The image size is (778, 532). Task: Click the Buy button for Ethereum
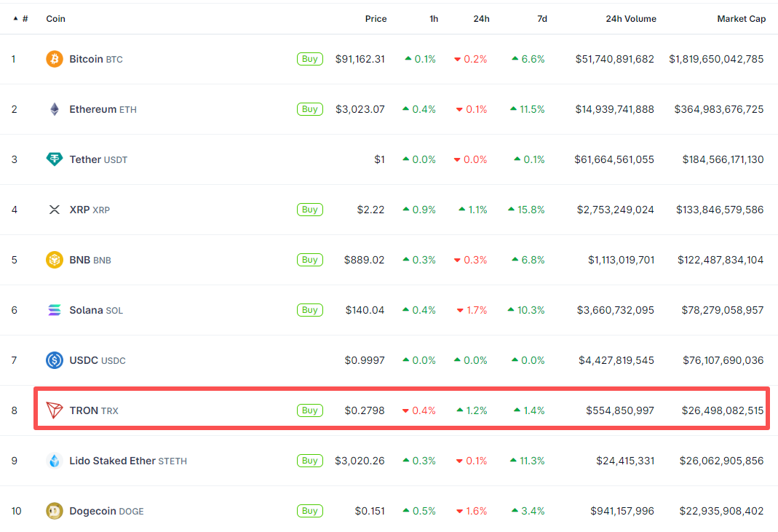[310, 109]
